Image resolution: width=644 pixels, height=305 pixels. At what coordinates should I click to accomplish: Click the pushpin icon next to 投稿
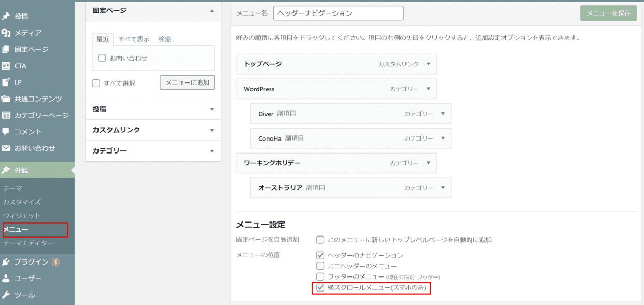click(6, 17)
